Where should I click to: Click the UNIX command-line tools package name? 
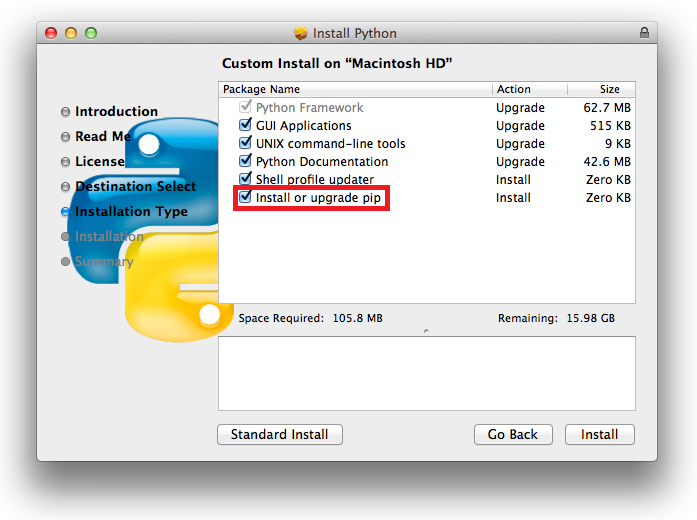click(x=331, y=144)
